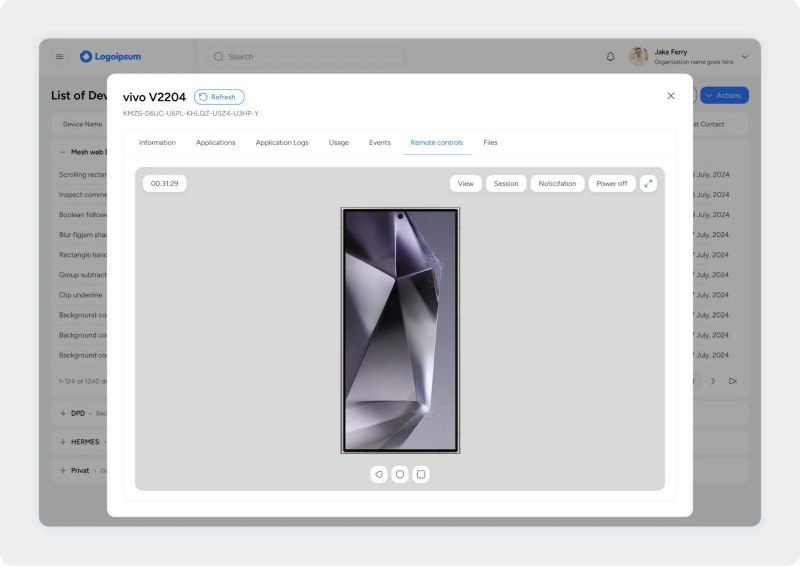Open the Files tab

[x=490, y=142]
